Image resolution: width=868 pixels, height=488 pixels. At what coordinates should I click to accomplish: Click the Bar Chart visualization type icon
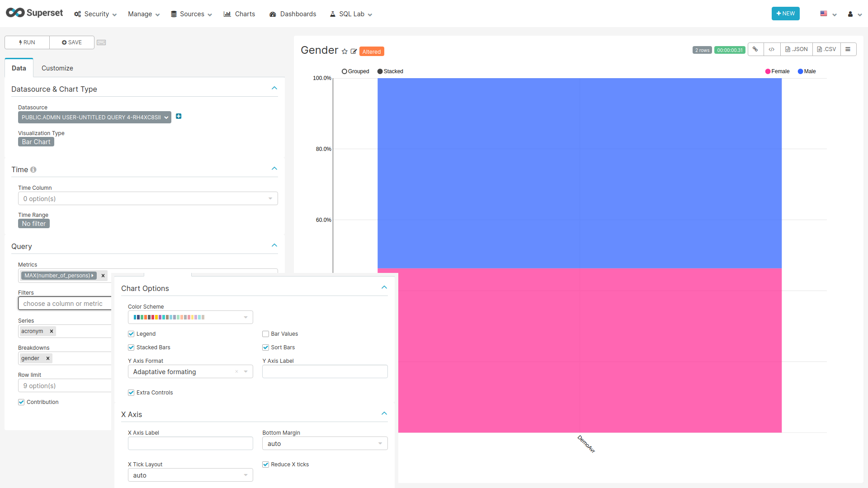[36, 142]
